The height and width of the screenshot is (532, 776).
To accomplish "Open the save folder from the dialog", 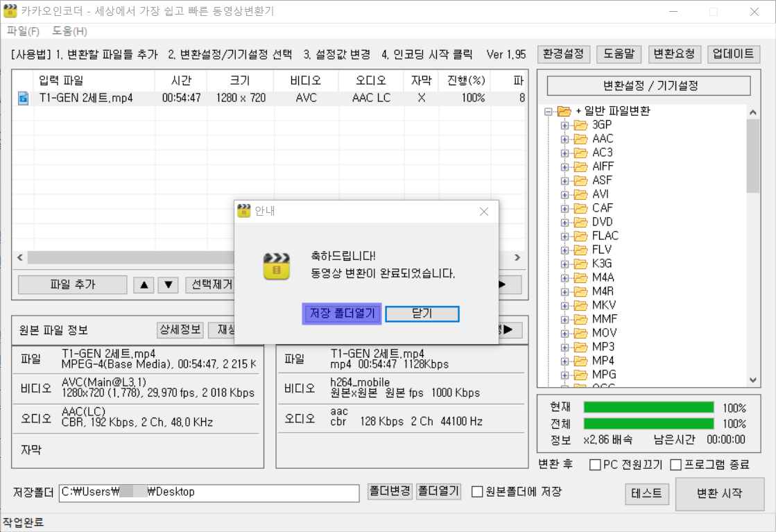I will [341, 314].
